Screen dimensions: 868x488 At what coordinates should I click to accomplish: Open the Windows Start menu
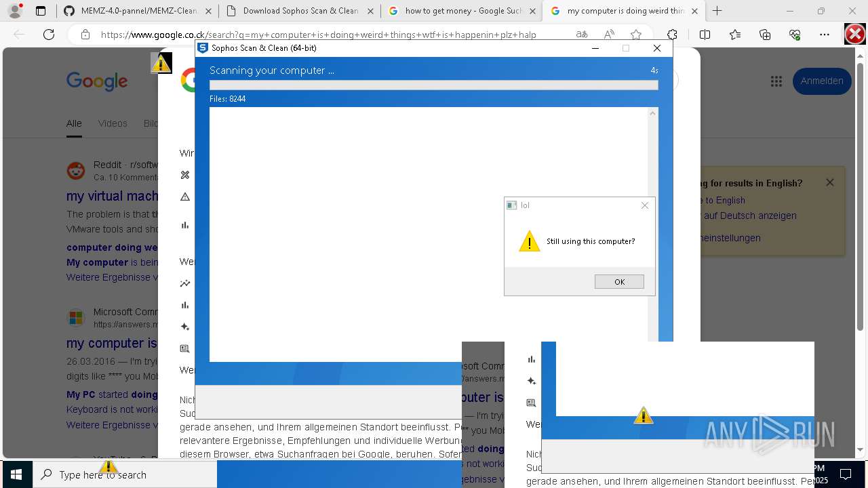(16, 474)
